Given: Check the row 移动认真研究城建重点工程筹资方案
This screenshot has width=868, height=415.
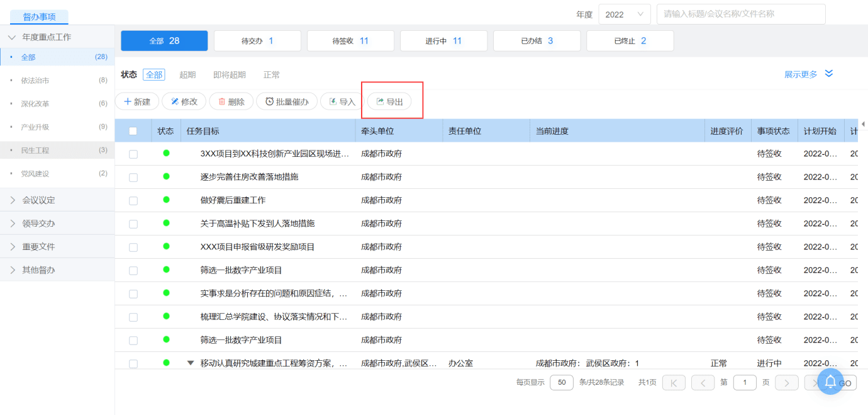Looking at the screenshot, I should click(x=133, y=363).
